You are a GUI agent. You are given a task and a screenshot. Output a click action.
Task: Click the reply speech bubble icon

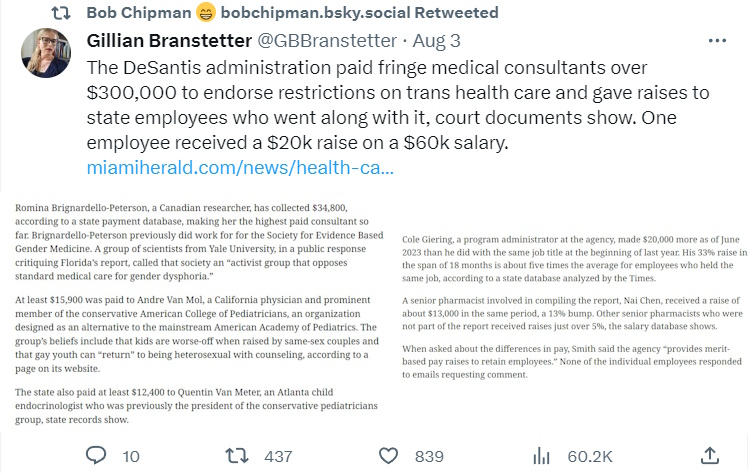click(97, 456)
